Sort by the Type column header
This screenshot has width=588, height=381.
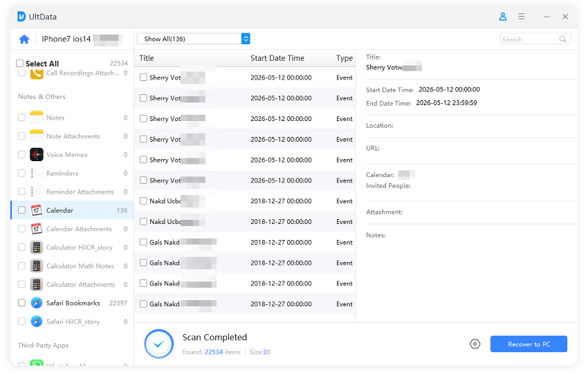click(x=344, y=58)
